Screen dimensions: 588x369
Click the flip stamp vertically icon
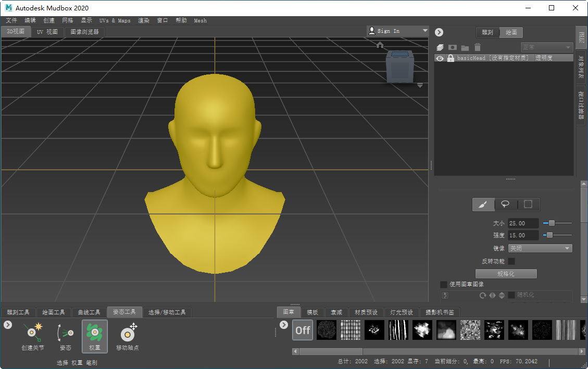click(502, 295)
